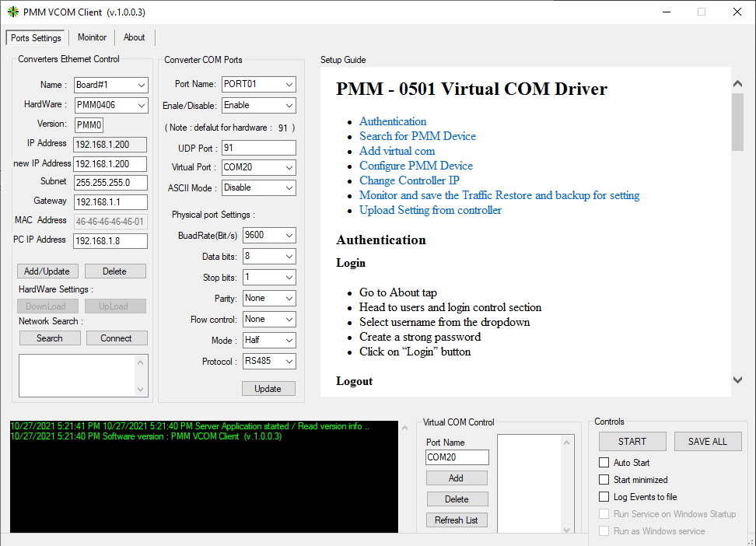Click the PC IP Address field
Viewport: 756px width, 546px height.
pos(110,240)
